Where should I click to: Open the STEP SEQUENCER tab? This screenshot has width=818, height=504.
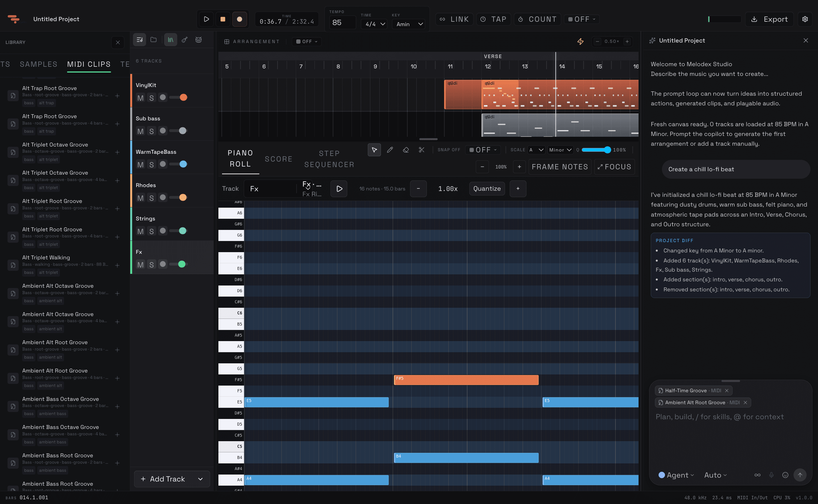click(329, 159)
